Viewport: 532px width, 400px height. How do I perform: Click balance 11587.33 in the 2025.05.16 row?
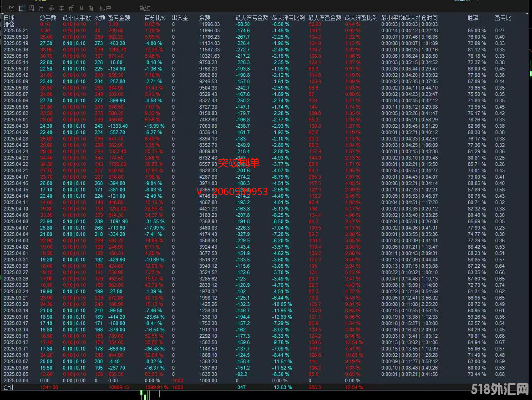[x=209, y=50]
